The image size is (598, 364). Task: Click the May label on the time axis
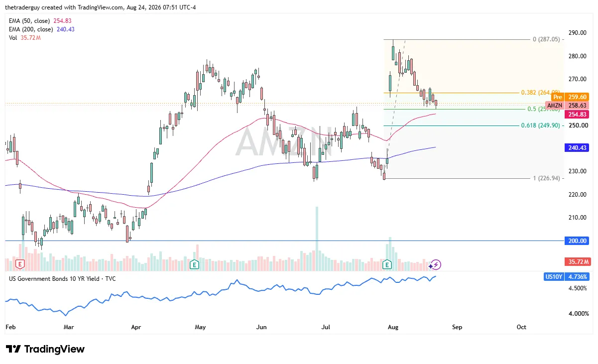(200, 327)
